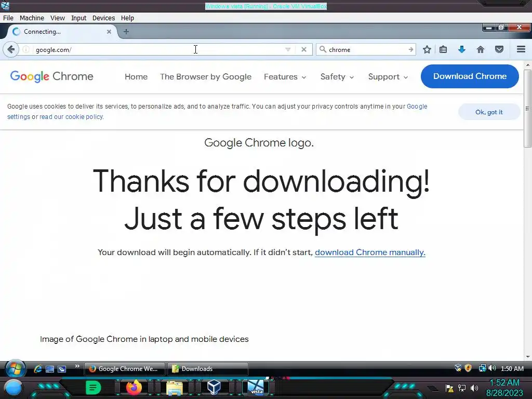The width and height of the screenshot is (532, 399).
Task: Expand the Features dropdown
Action: tap(285, 77)
